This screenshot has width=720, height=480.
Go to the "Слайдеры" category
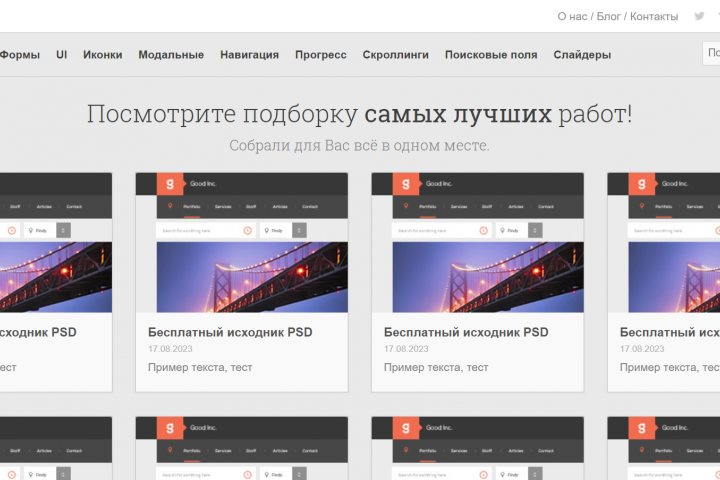[582, 55]
